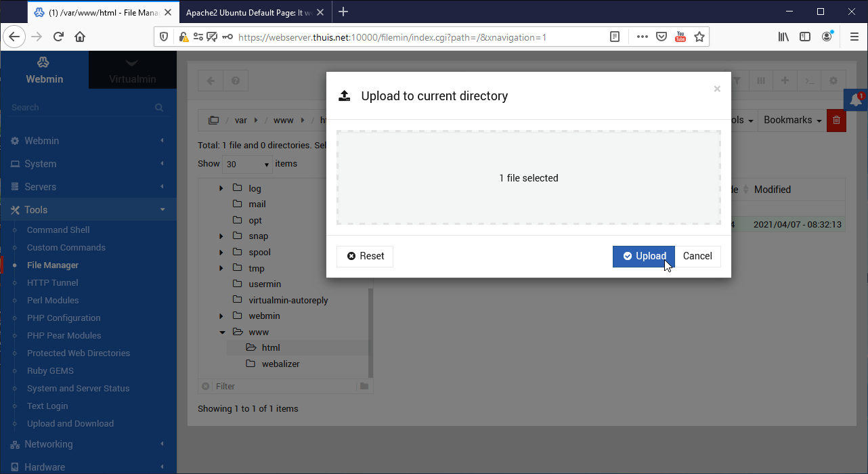Toggle reader view icon in address bar
868x474 pixels.
point(615,37)
